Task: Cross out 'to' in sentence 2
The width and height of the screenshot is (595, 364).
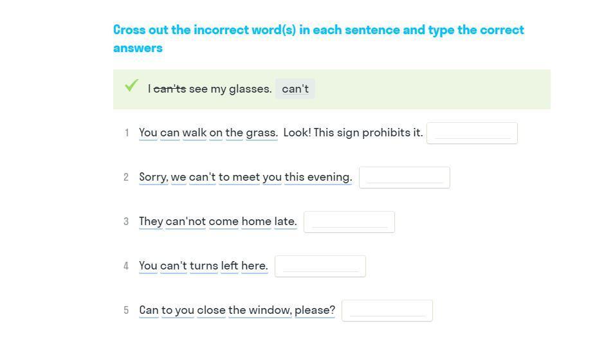Action: 224,177
